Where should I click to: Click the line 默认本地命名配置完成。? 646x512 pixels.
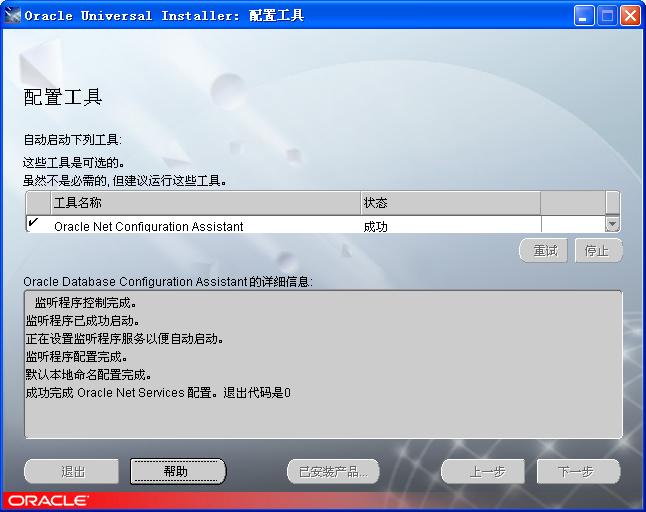click(89, 375)
